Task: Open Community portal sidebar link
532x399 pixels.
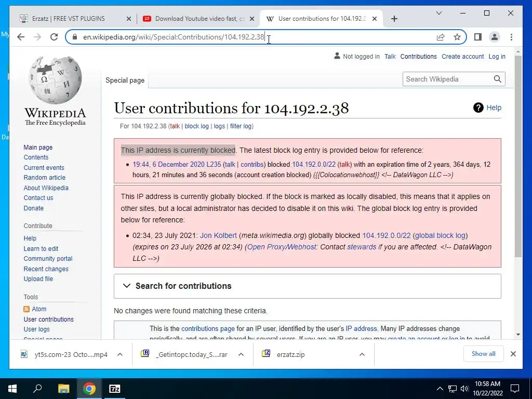Action: pyautogui.click(x=48, y=259)
